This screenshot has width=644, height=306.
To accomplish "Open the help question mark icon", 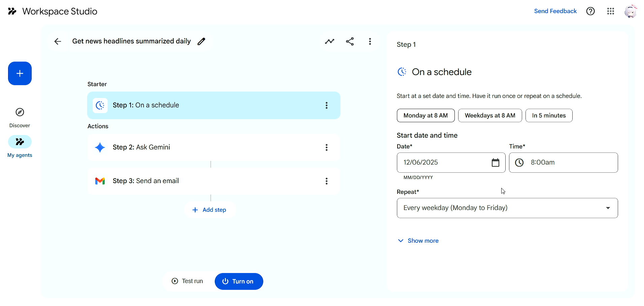I will (590, 11).
